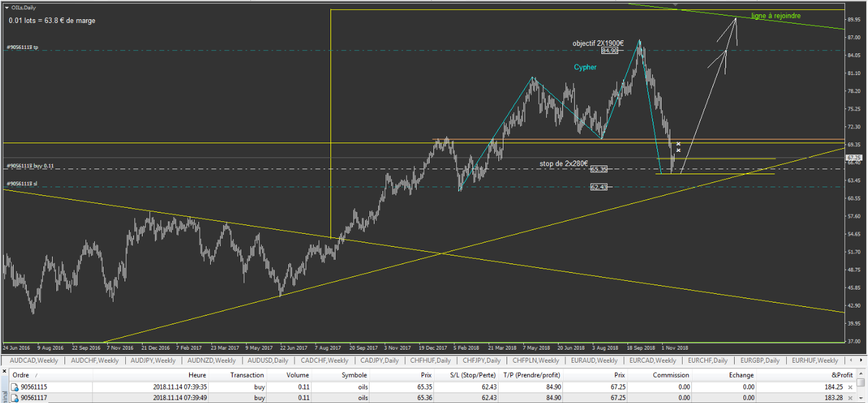Switch to the AUDCAD,Weekly chart tab

point(34,360)
